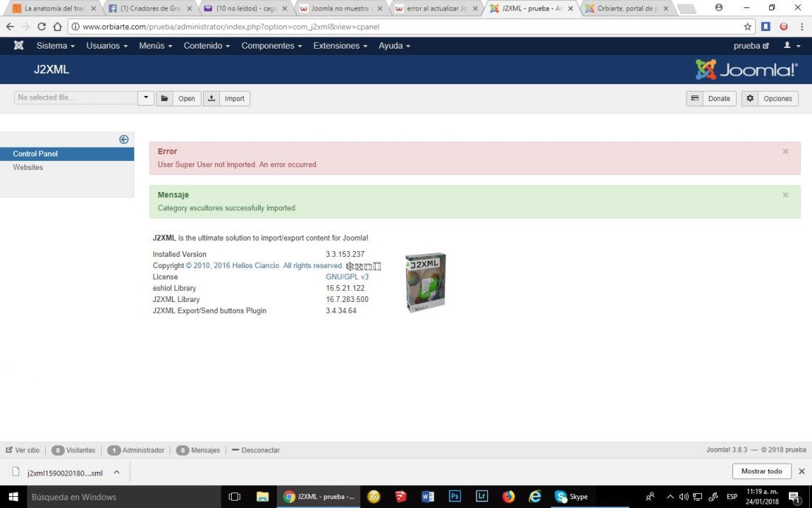
Task: Expand the user account dropdown
Action: point(792,46)
